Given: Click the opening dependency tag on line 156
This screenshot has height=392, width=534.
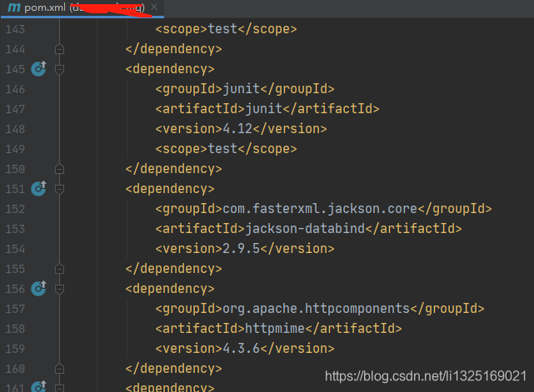Looking at the screenshot, I should point(170,289).
